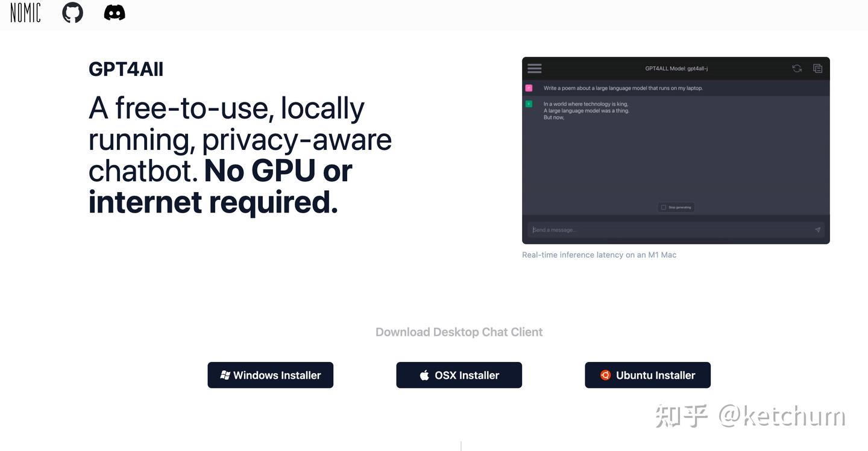Viewport: 868px width, 451px height.
Task: Open the Discord icon link
Action: coord(115,12)
